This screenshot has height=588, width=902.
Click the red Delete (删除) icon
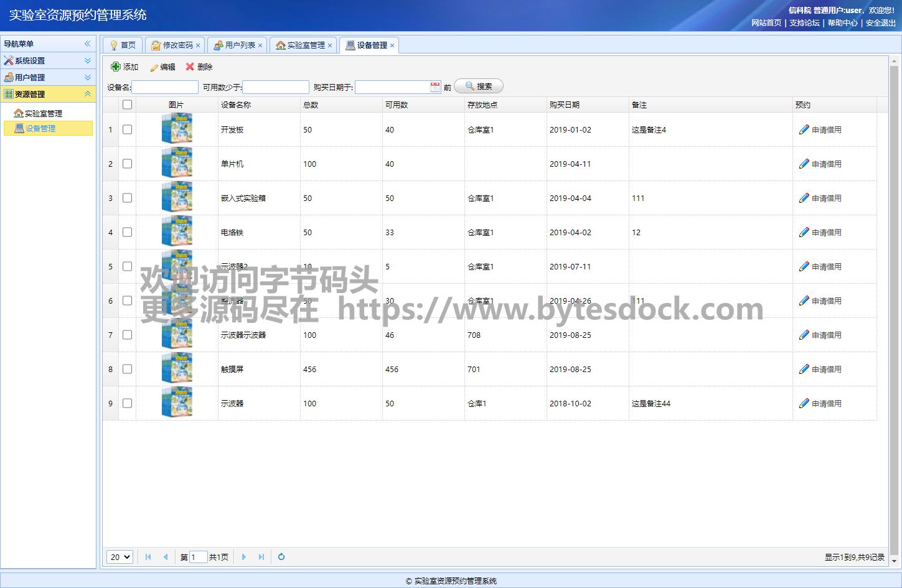[x=190, y=67]
